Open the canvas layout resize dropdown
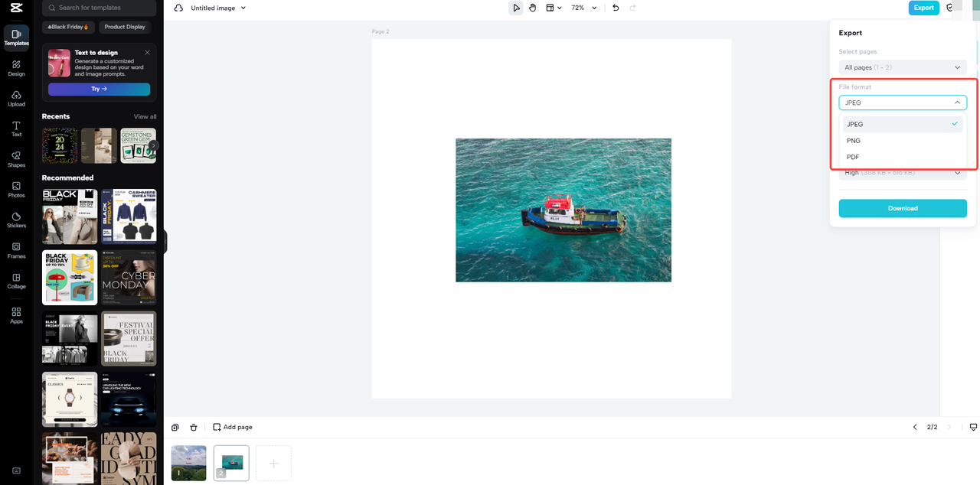980x485 pixels. 554,8
